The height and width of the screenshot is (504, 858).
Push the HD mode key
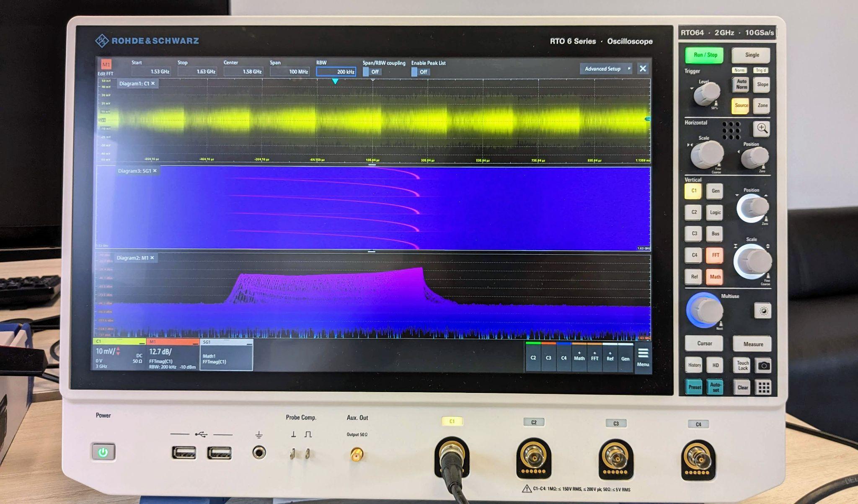click(x=715, y=365)
